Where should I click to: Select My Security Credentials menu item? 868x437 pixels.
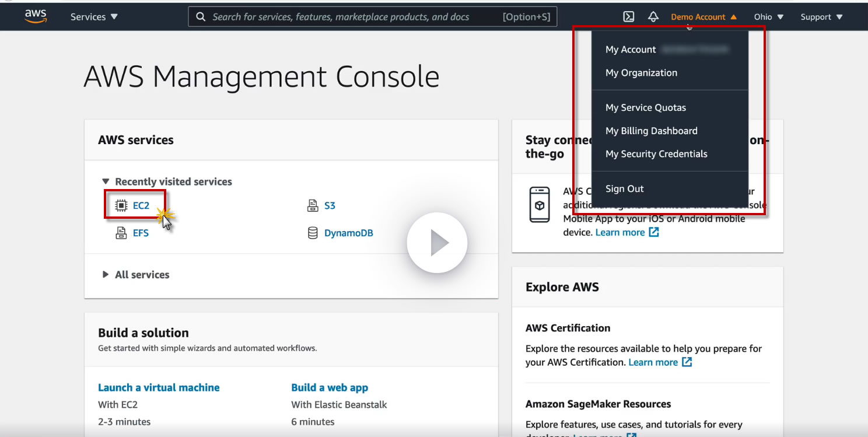click(x=656, y=154)
